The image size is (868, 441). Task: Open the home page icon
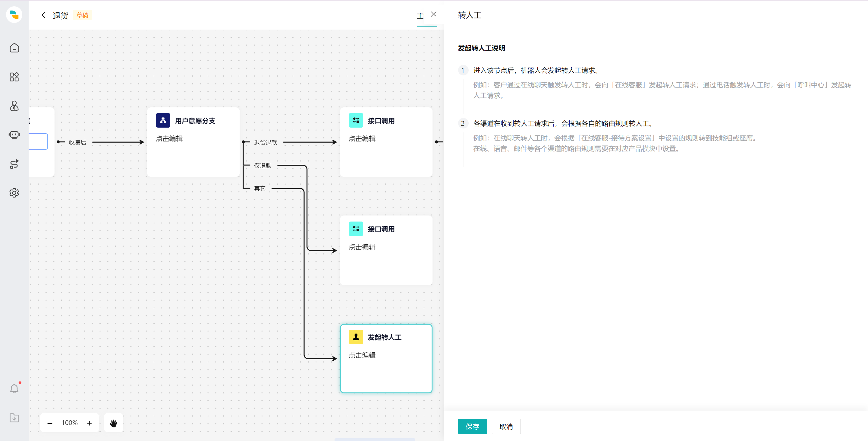(x=14, y=48)
